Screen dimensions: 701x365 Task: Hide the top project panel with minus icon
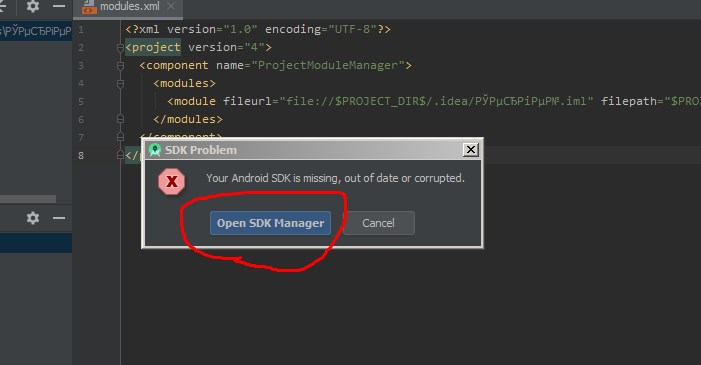coord(59,6)
